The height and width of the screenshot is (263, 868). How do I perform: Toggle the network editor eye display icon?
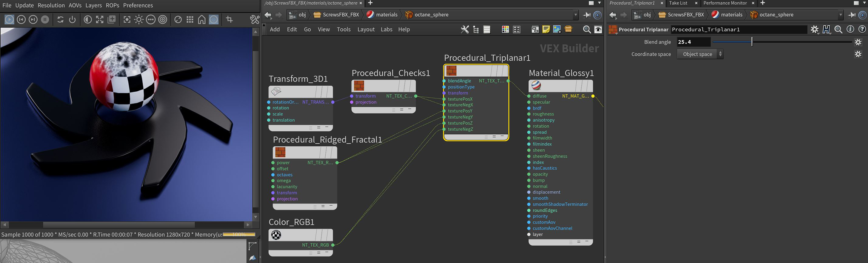598,29
